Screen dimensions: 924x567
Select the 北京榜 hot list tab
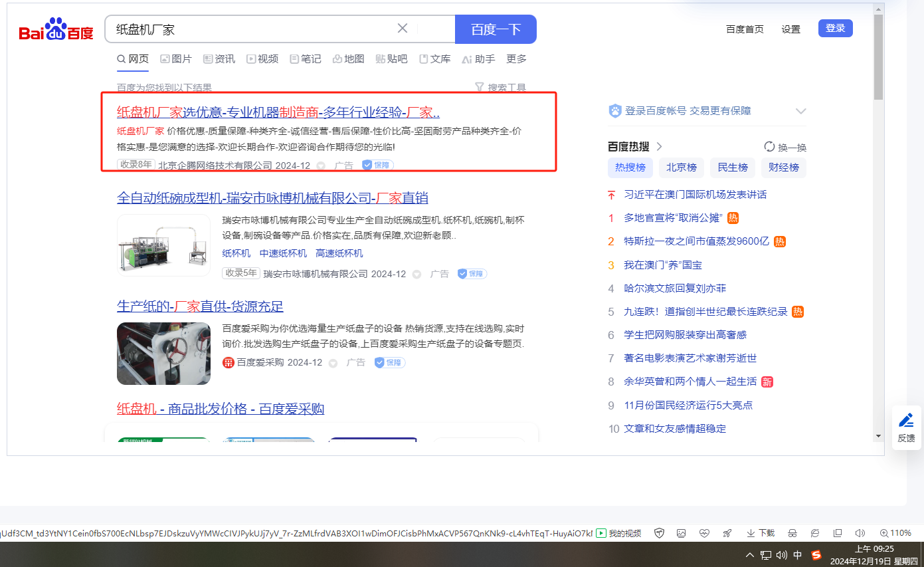[682, 168]
